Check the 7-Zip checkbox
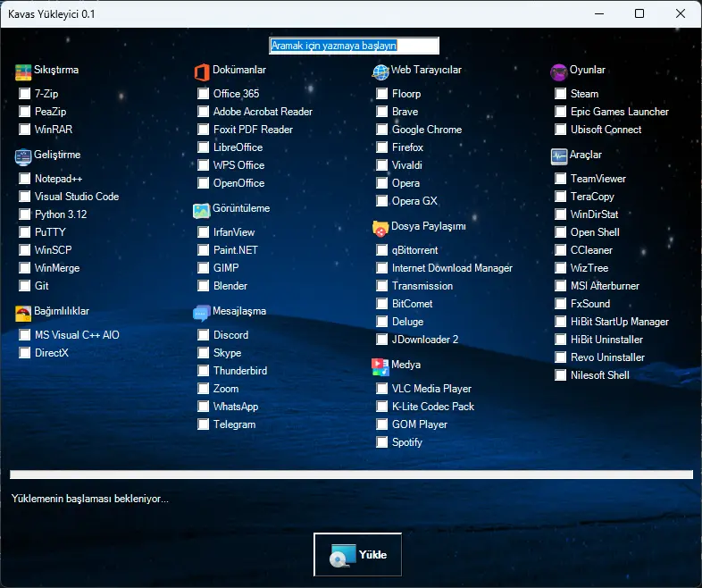 (25, 94)
